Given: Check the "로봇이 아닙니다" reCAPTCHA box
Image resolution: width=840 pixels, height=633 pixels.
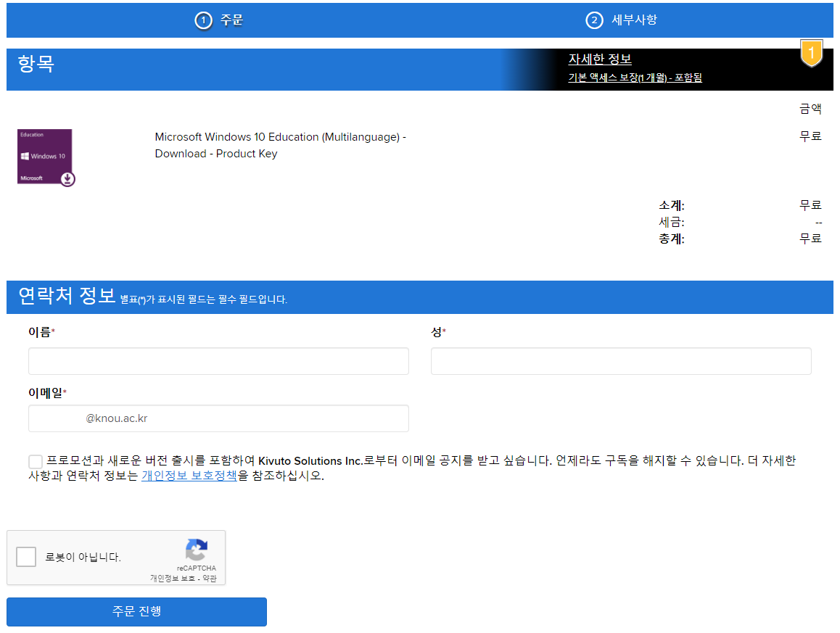Looking at the screenshot, I should pos(25,557).
